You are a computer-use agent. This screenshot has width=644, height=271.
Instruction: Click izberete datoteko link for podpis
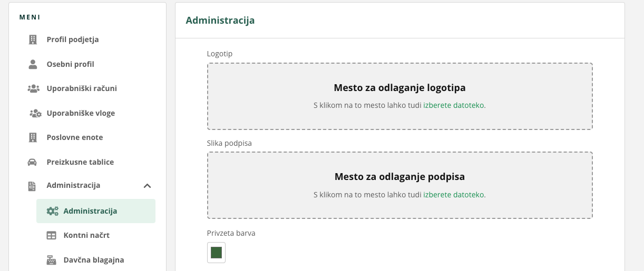(x=454, y=195)
